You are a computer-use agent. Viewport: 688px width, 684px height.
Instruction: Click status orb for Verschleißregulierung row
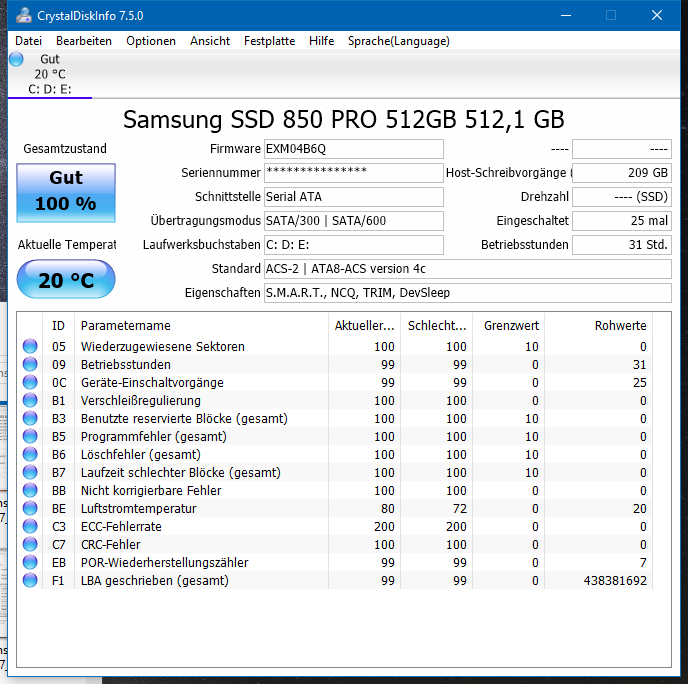point(30,400)
